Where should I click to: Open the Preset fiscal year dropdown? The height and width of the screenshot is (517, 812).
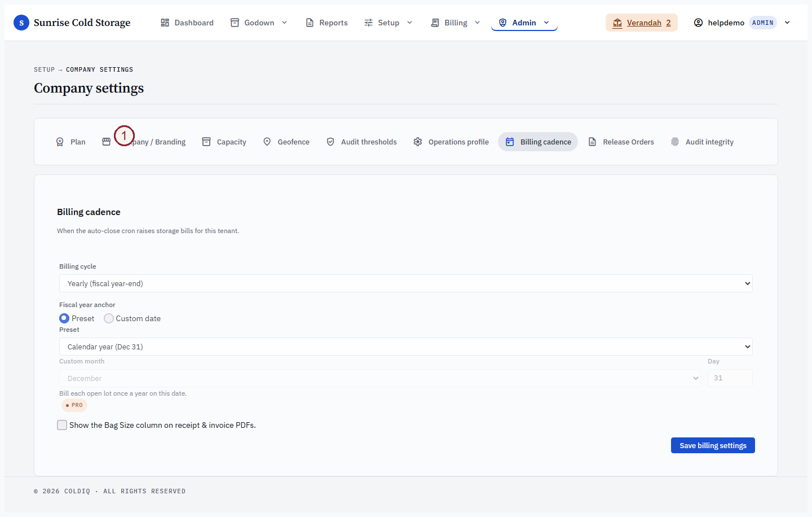tap(406, 347)
